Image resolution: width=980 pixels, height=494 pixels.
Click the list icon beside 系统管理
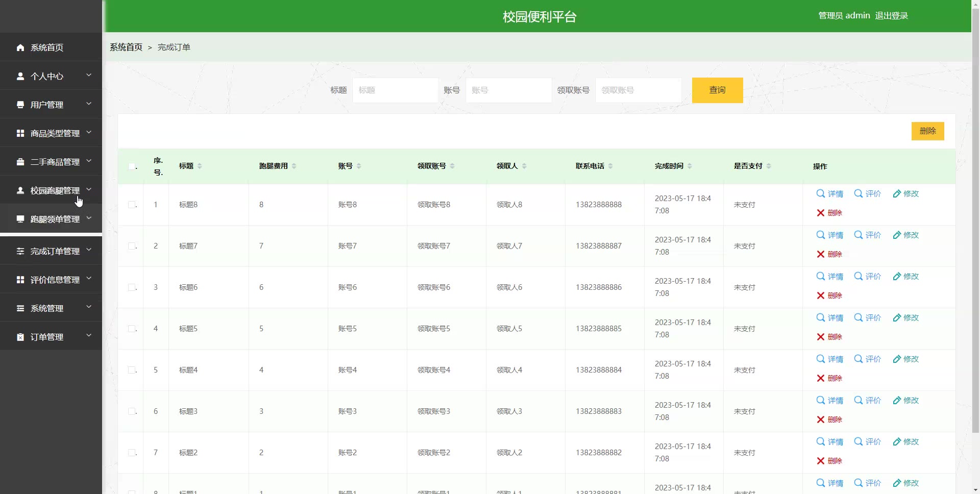[x=20, y=308]
